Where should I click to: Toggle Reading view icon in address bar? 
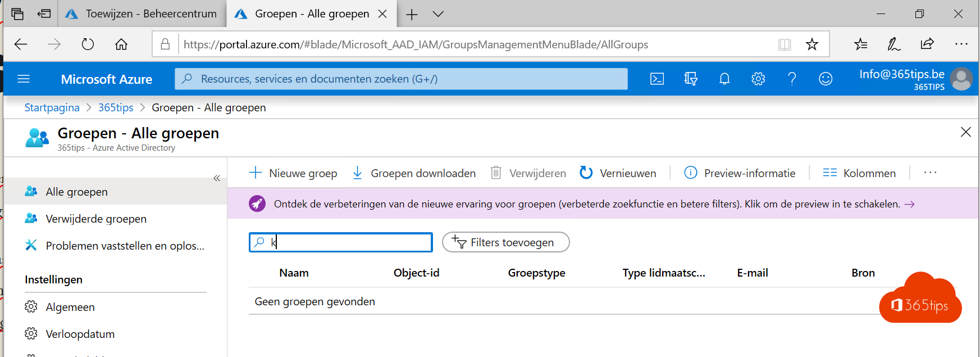(x=785, y=44)
